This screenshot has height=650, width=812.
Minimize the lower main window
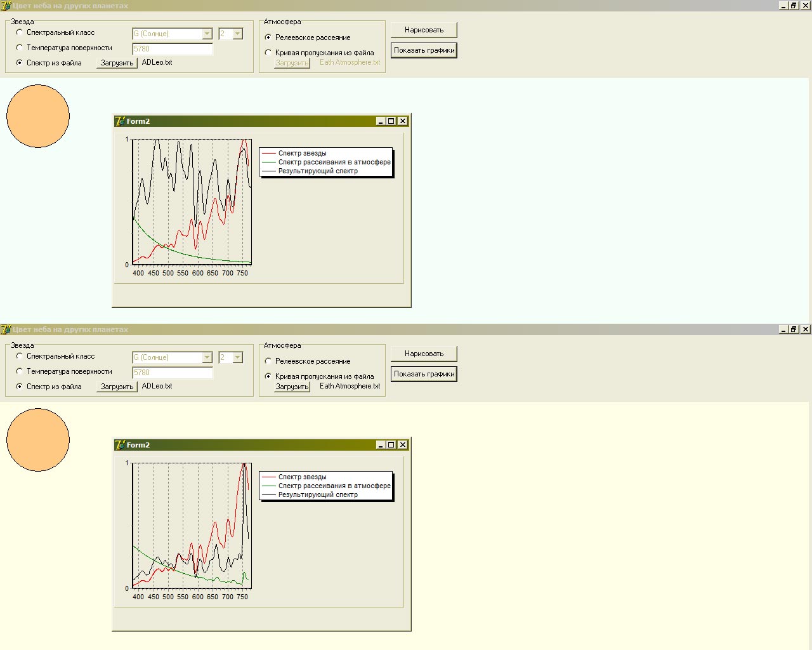(783, 329)
